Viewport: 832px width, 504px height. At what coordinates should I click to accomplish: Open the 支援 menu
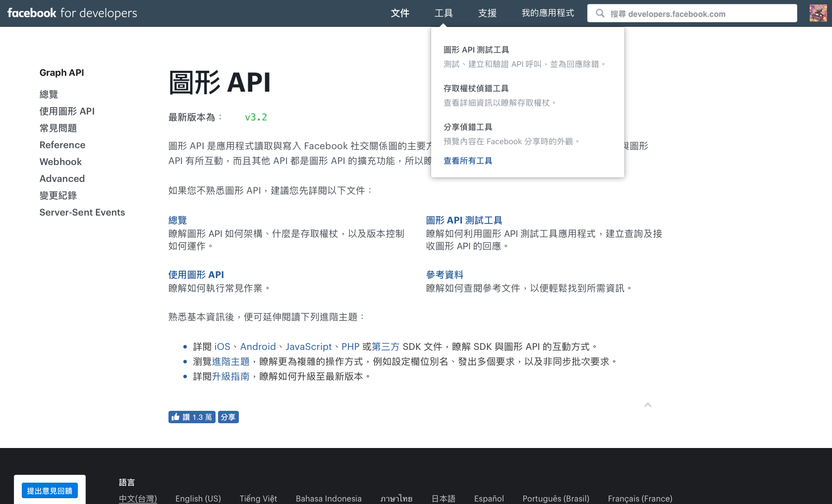(487, 13)
